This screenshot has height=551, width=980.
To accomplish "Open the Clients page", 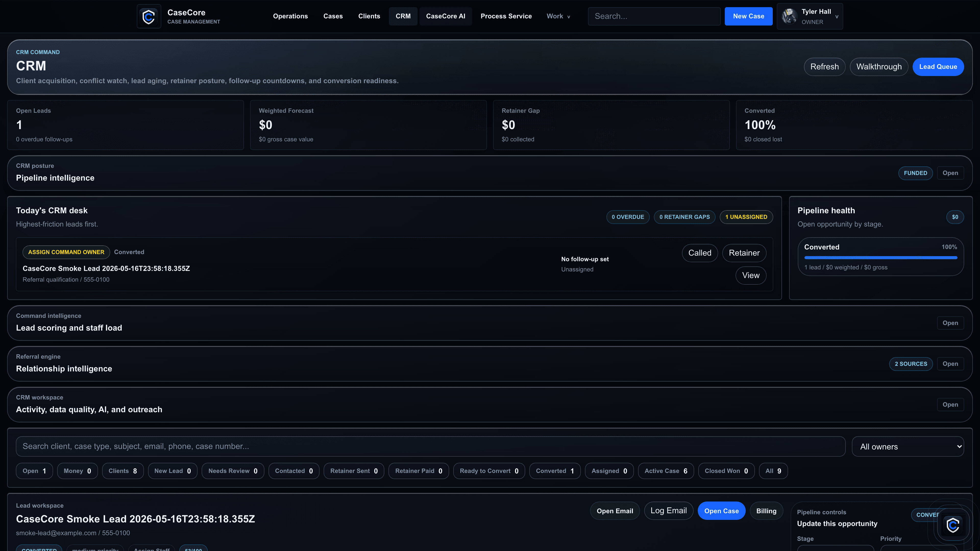I will (369, 16).
